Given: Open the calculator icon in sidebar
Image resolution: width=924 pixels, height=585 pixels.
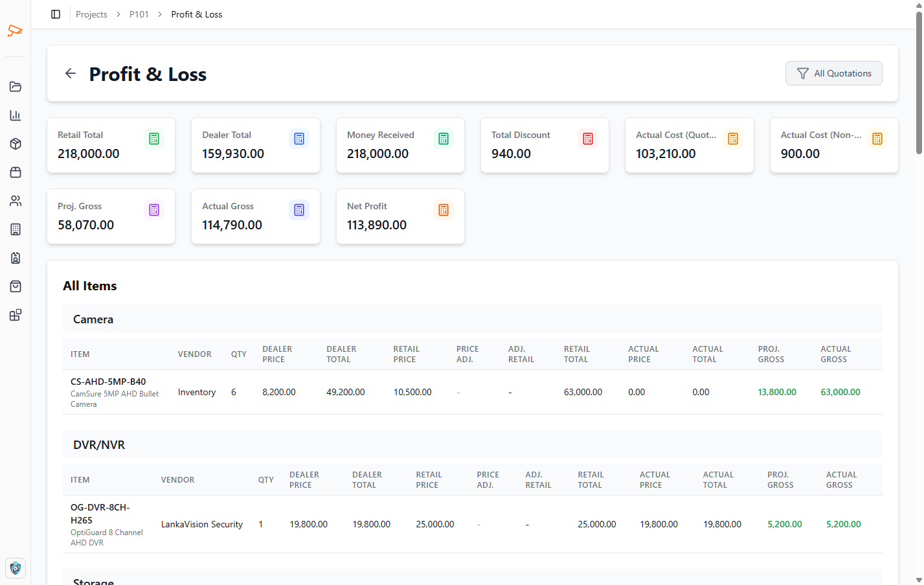Looking at the screenshot, I should click(x=16, y=229).
